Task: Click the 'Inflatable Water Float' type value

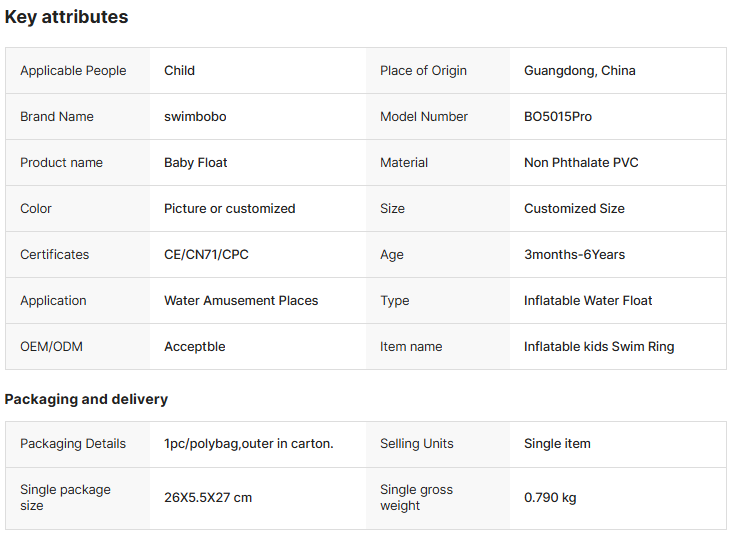Action: [x=588, y=301]
